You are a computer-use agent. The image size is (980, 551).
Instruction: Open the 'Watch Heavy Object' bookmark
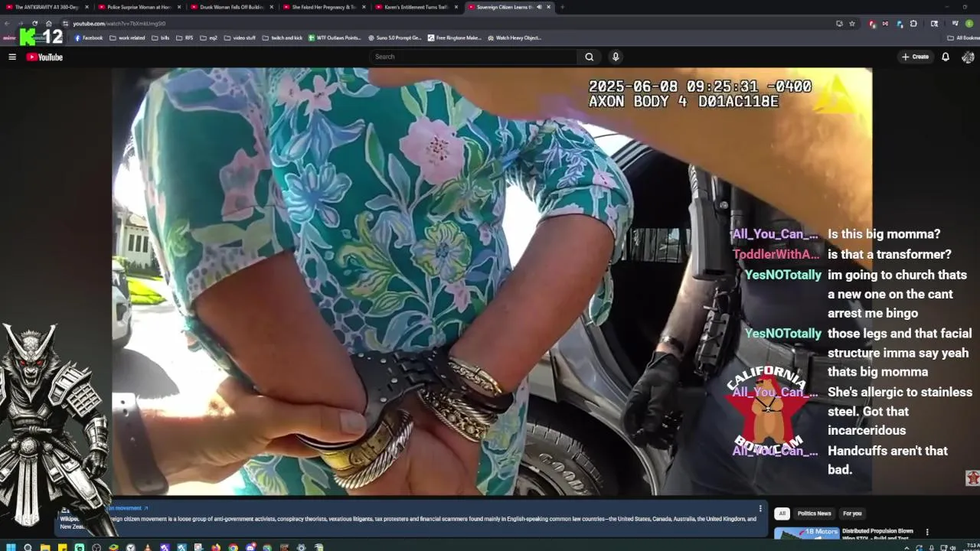(514, 37)
